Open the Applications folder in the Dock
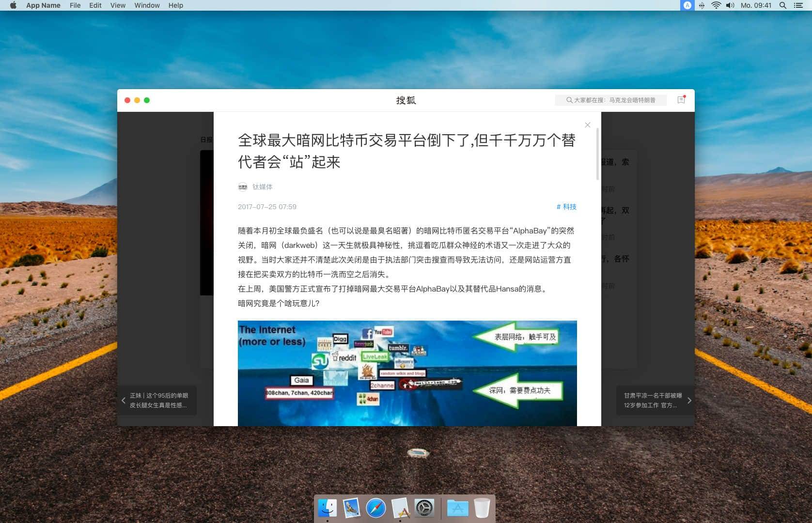812x523 pixels. (457, 508)
